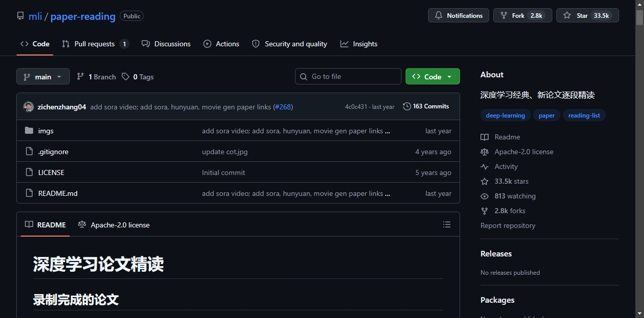This screenshot has width=644, height=318.
Task: Focus the Go to file search field
Action: tap(348, 76)
